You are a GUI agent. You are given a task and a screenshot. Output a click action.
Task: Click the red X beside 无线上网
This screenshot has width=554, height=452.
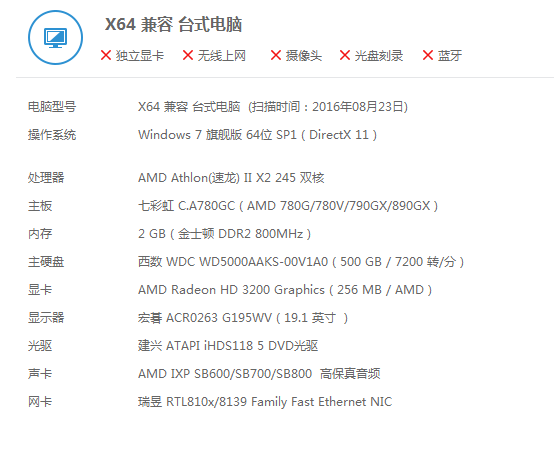188,55
